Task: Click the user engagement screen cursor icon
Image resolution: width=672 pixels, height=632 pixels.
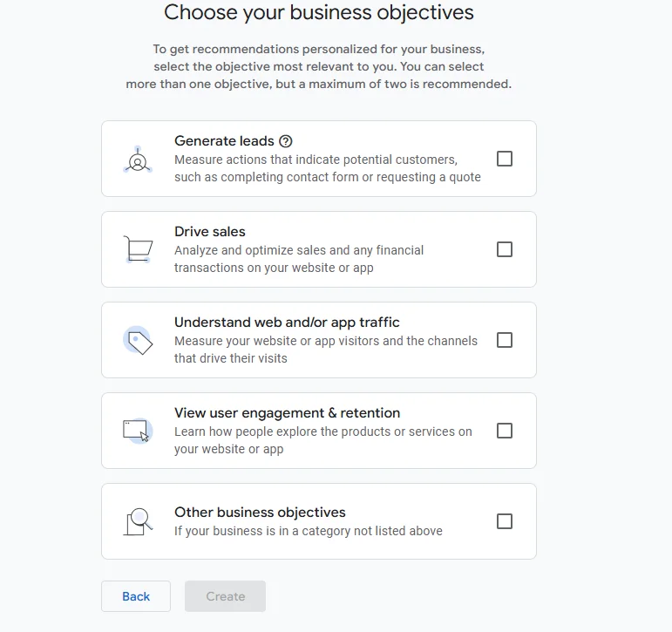Action: pyautogui.click(x=138, y=431)
